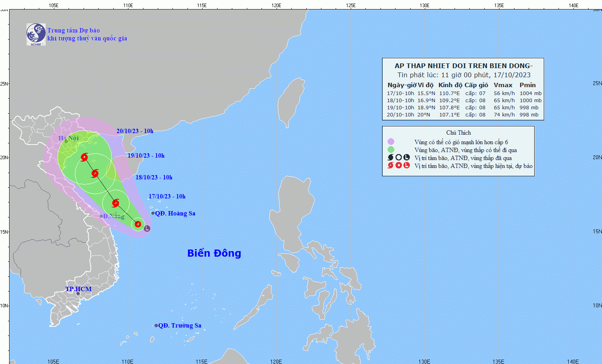Select the red storm symbol closest to Hà Nội
Screen dimensions: 602x364
[84, 157]
